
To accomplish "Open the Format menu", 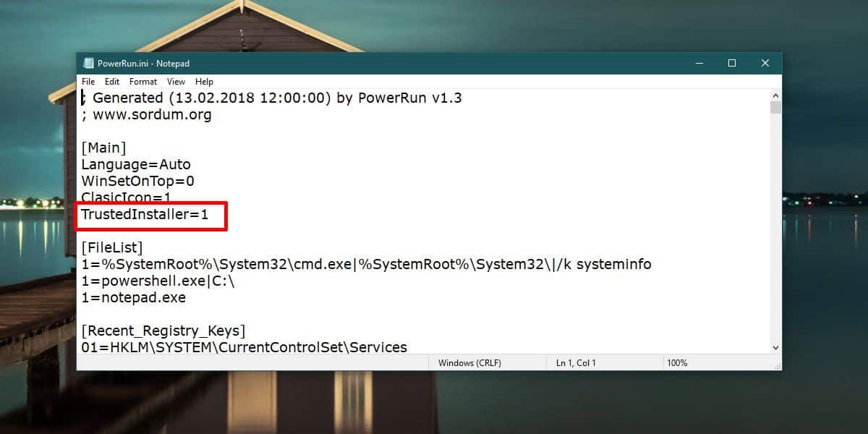I will tap(143, 82).
